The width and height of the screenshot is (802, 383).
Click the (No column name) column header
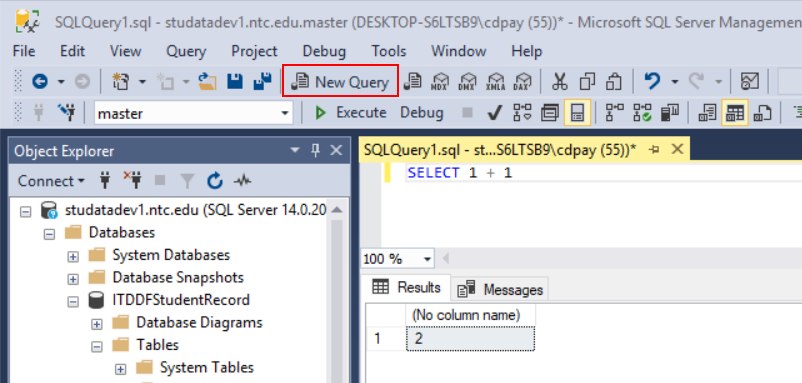pyautogui.click(x=471, y=316)
